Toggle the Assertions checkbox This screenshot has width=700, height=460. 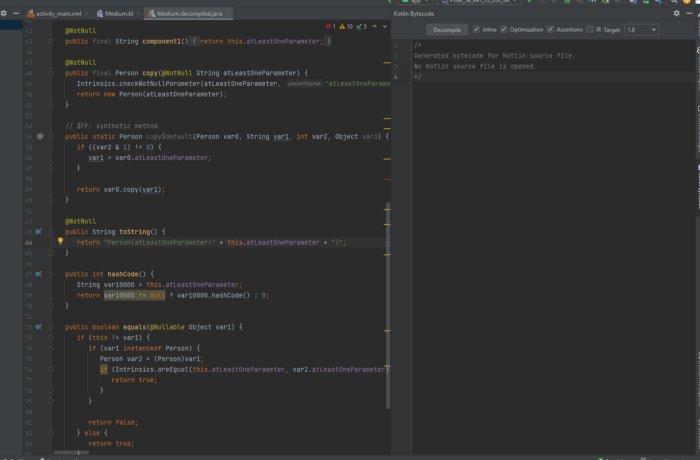(550, 29)
